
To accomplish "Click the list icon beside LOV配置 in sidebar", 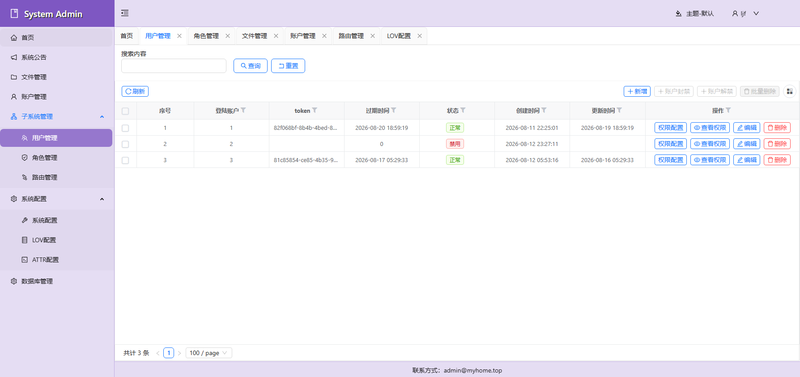I will click(x=24, y=240).
